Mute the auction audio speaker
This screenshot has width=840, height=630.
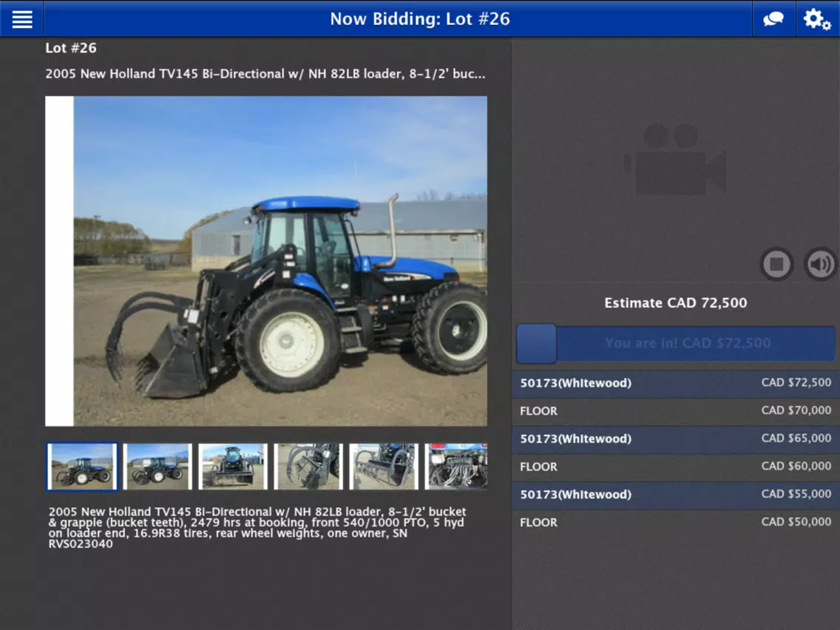coord(820,263)
